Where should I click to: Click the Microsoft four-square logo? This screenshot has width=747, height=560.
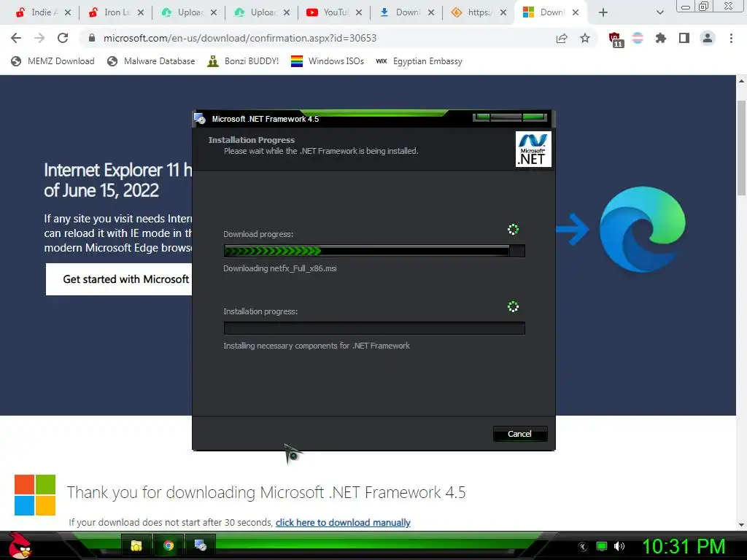tap(35, 495)
